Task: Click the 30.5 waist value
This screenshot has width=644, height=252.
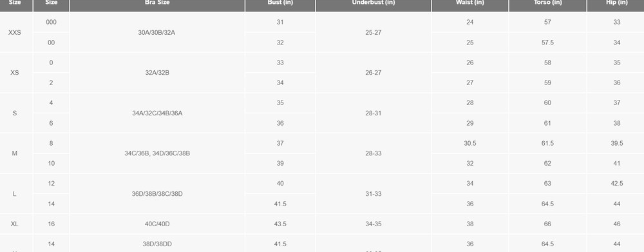Action: point(470,143)
